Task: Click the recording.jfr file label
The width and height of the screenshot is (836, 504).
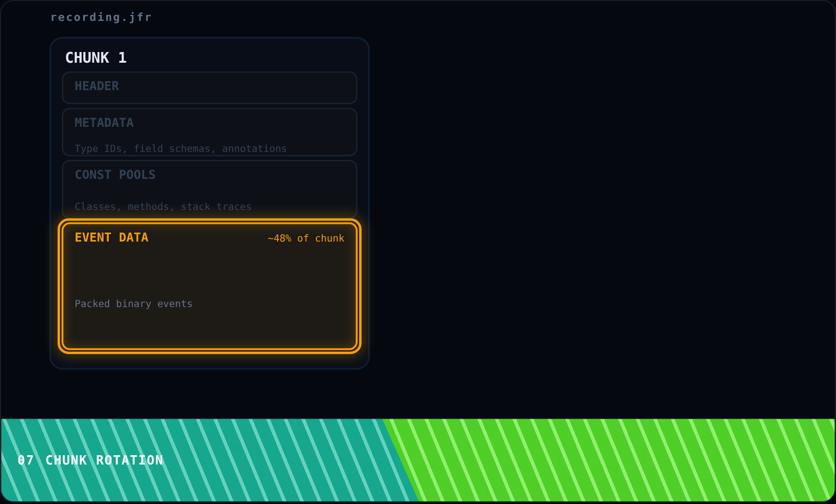Action: [x=101, y=17]
